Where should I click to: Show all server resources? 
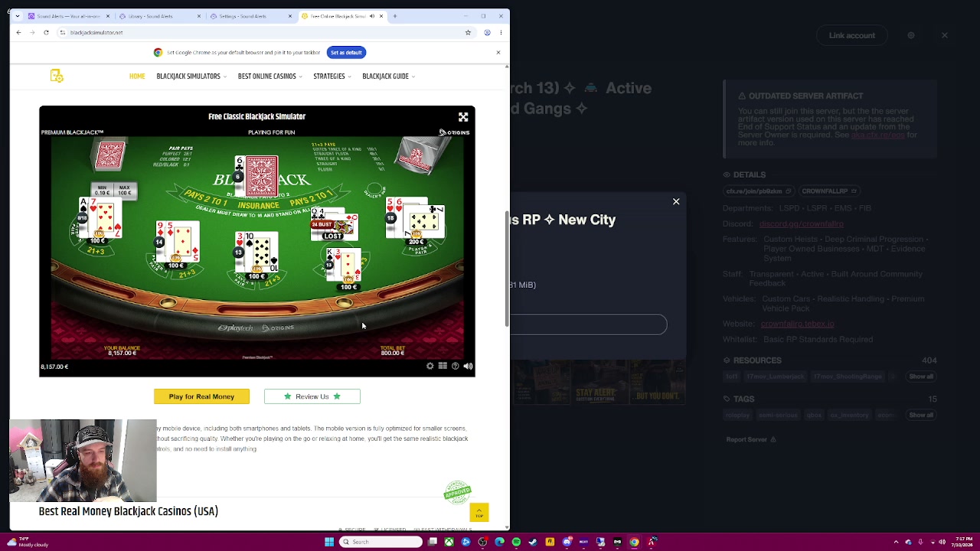(921, 377)
